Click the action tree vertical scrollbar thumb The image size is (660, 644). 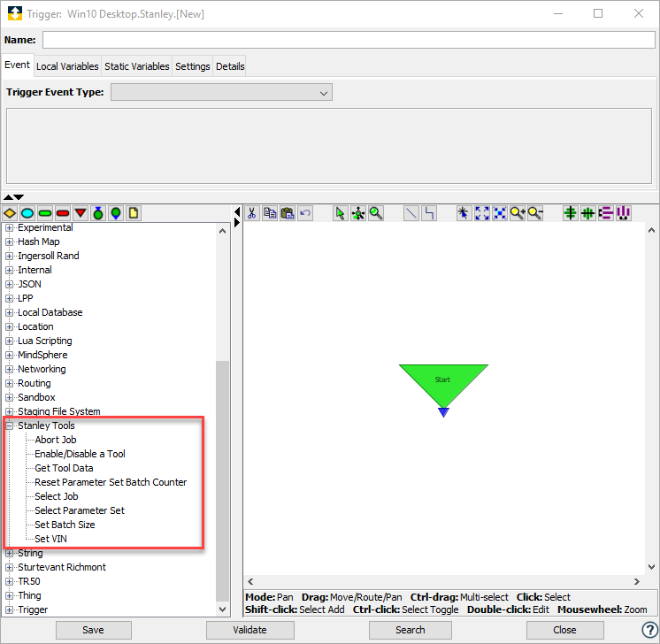[222, 480]
